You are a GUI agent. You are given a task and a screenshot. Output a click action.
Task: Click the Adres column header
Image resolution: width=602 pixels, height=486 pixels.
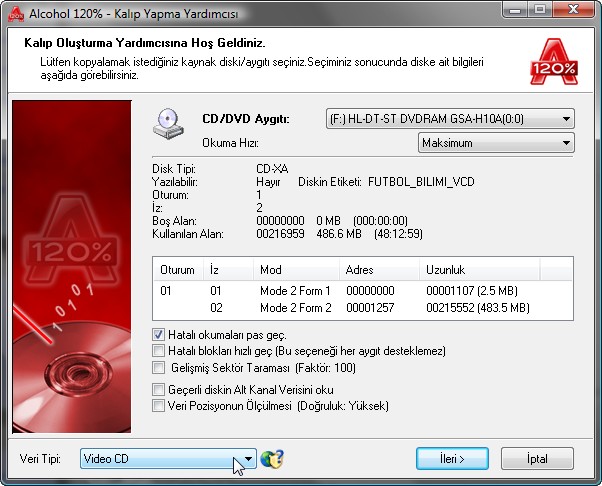pos(379,269)
